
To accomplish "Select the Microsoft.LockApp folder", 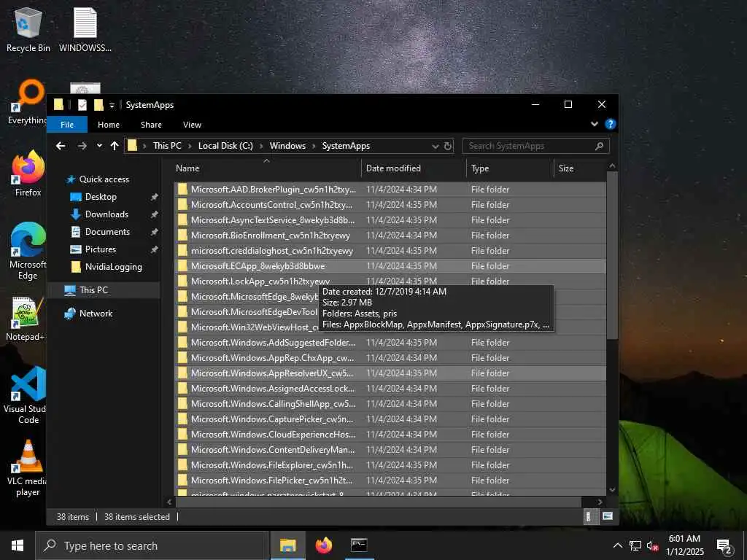I will click(x=390, y=281).
